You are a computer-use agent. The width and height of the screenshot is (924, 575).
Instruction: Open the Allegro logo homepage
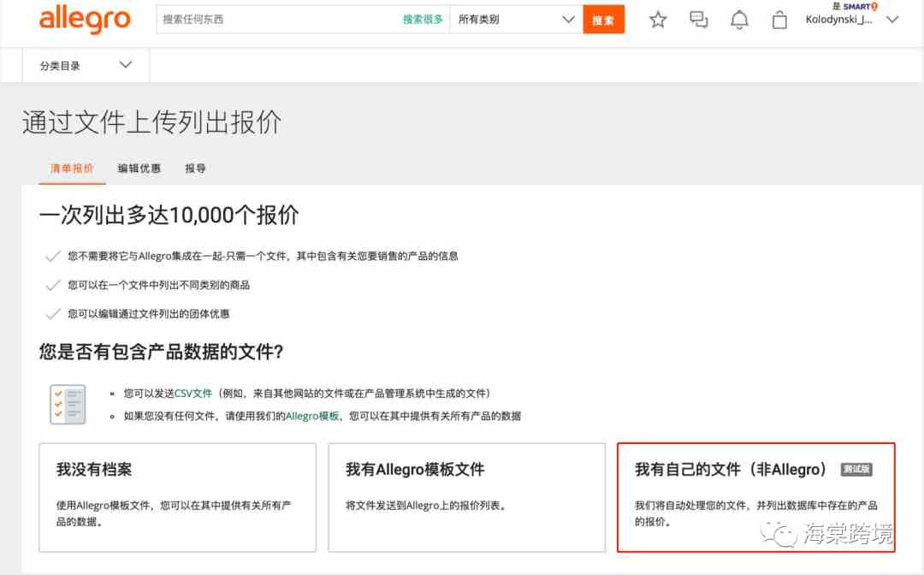tap(85, 20)
